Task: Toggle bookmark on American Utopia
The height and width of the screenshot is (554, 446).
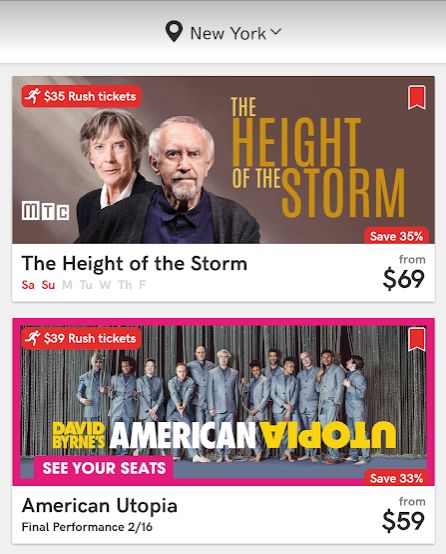Action: coord(417,340)
